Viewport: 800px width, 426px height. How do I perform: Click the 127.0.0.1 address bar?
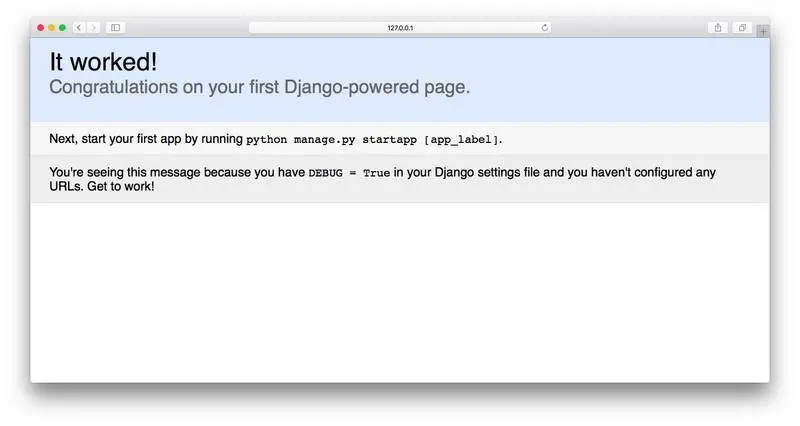pyautogui.click(x=400, y=28)
